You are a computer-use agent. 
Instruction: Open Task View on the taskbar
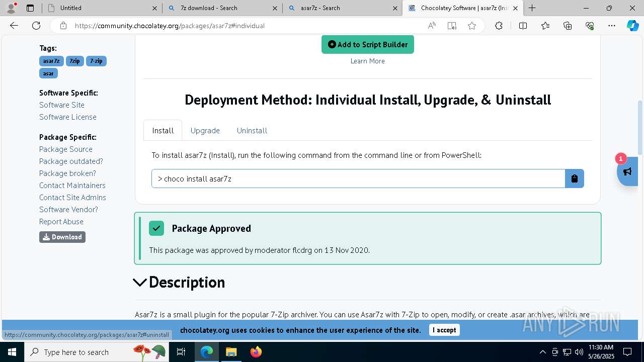[x=181, y=352]
